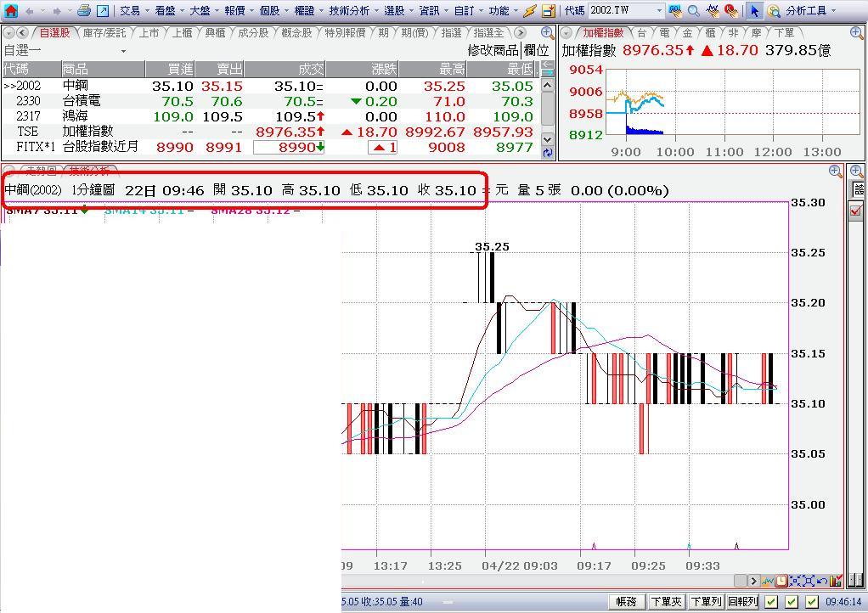
Task: Switch to the 概念股 tab
Action: click(x=296, y=33)
